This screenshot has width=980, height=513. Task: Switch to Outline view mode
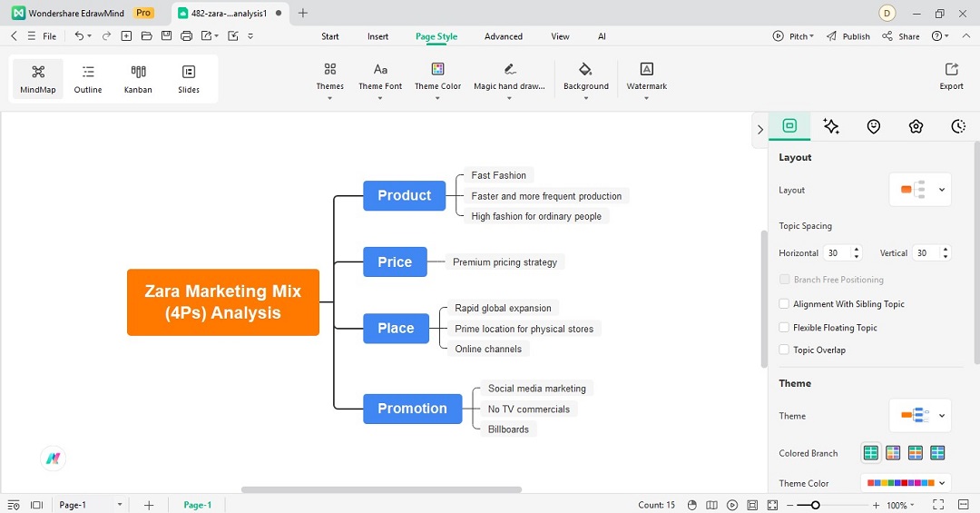[88, 79]
